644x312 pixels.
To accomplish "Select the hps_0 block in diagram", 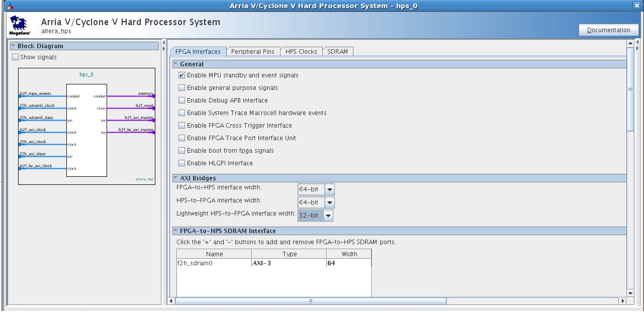I will click(x=86, y=130).
